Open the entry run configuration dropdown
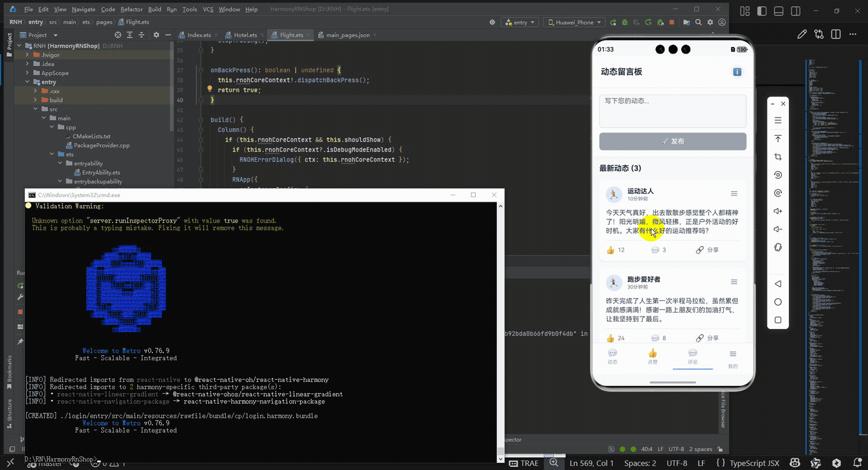Image resolution: width=868 pixels, height=470 pixels. coord(519,22)
